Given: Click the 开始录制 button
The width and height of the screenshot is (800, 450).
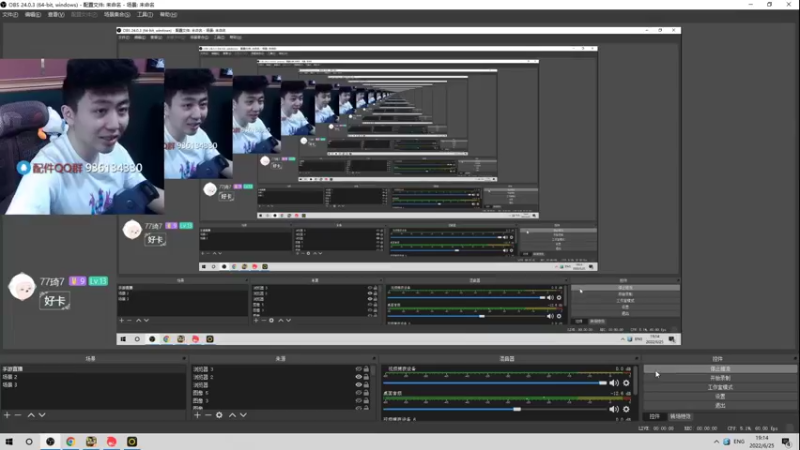Looking at the screenshot, I should pos(720,378).
